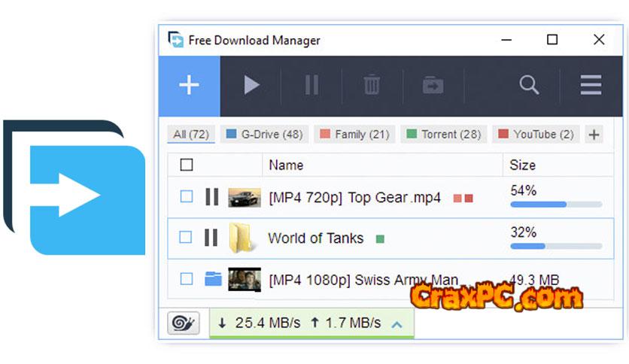Image resolution: width=629 pixels, height=364 pixels.
Task: Open the hamburger main menu
Action: point(591,86)
